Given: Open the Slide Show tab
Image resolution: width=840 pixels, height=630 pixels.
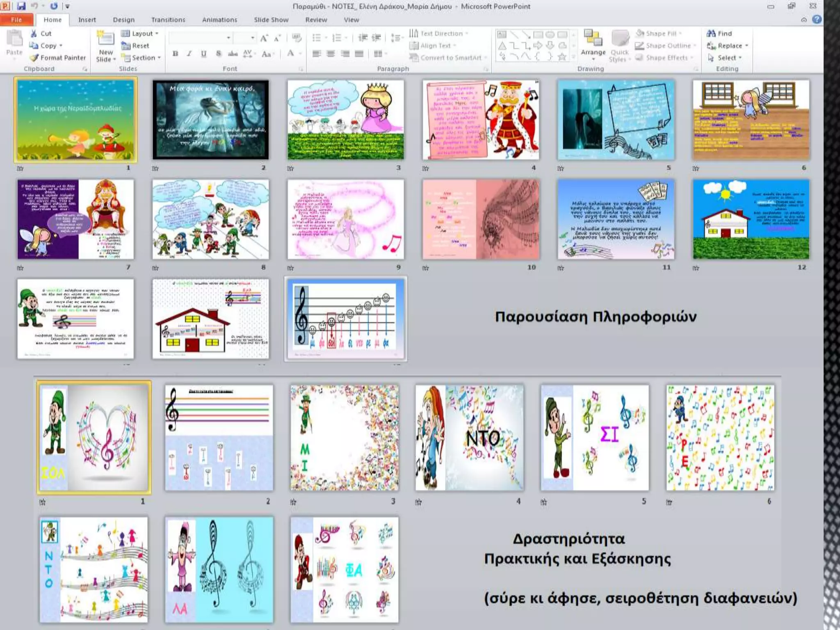Looking at the screenshot, I should 271,20.
